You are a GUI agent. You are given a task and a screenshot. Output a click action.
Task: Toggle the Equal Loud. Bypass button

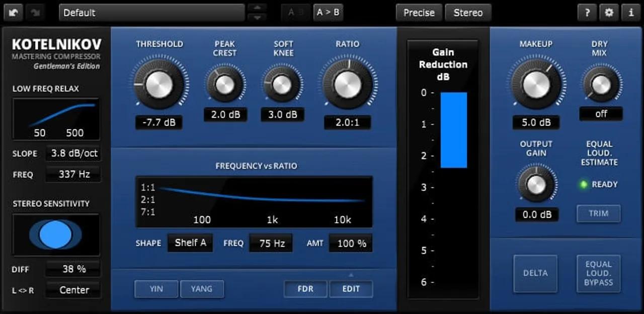[599, 273]
